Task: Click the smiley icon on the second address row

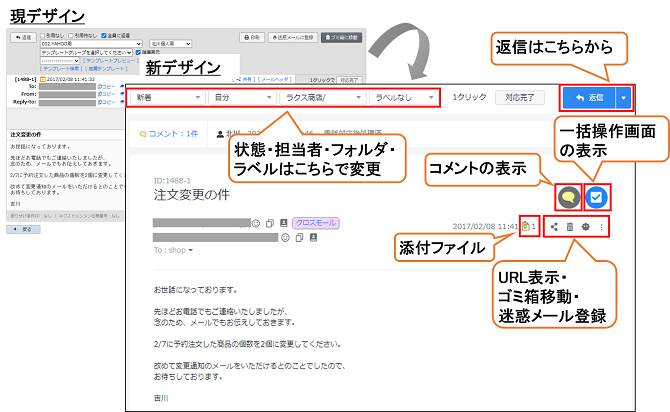Action: click(x=285, y=237)
